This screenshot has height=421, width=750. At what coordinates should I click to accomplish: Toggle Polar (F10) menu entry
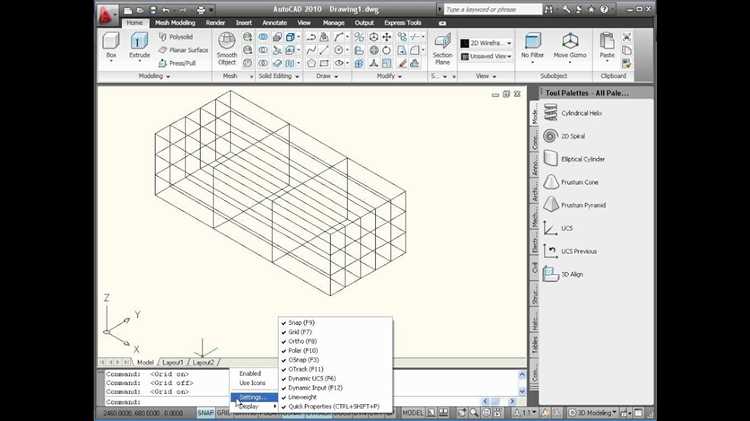(x=335, y=351)
